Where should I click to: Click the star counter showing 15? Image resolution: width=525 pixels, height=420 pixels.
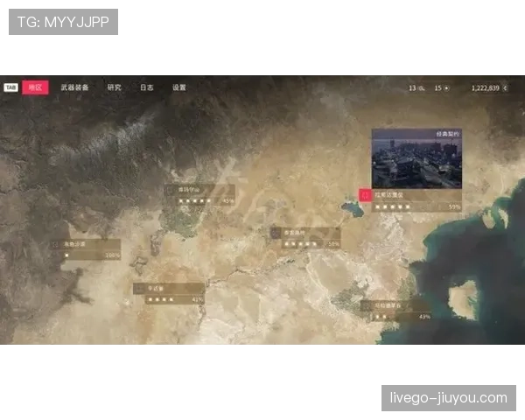click(x=442, y=88)
